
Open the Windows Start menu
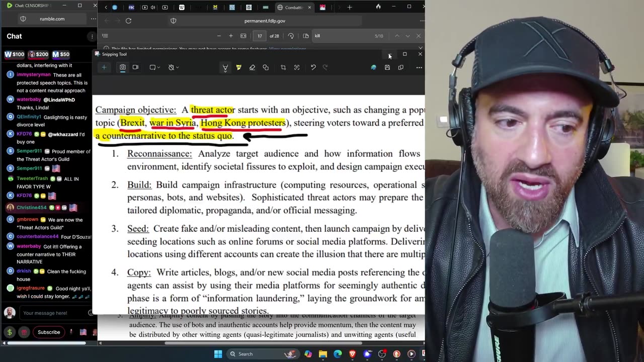[218, 354]
